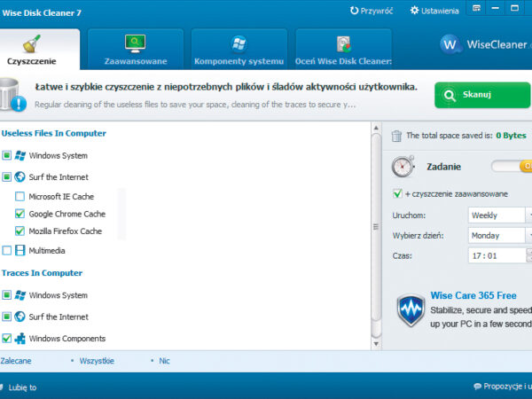Click the Lubię to like link
The width and height of the screenshot is (532, 399).
(22, 387)
